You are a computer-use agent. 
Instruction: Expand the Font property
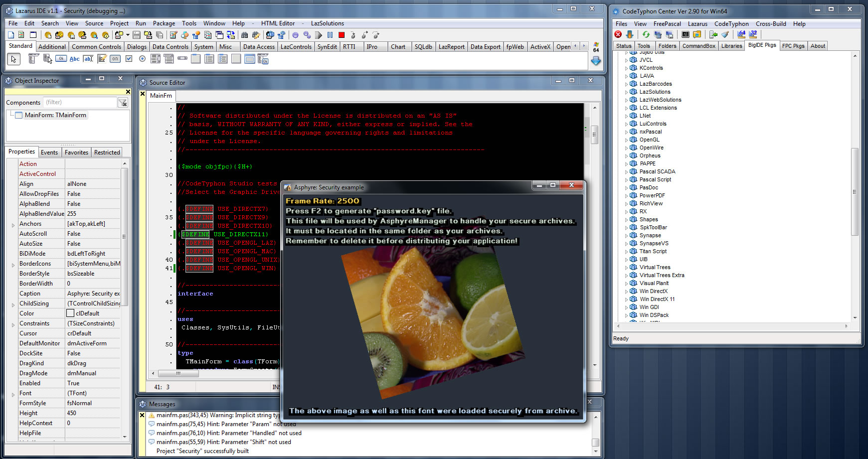point(13,395)
